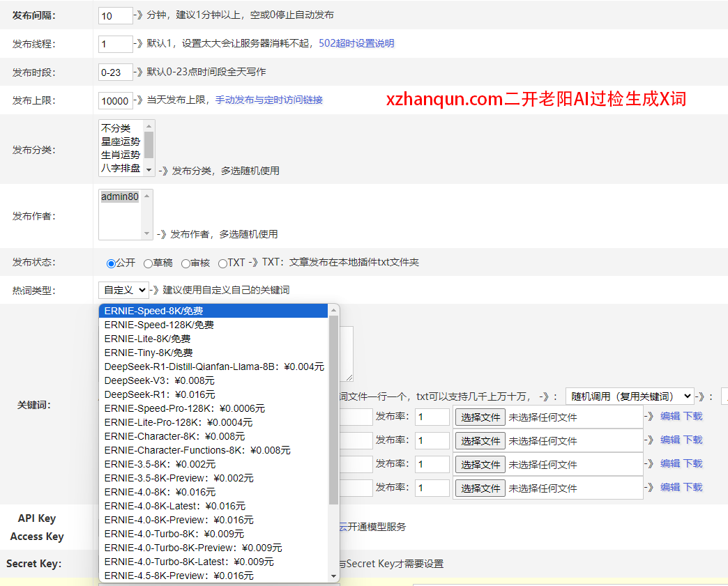Select ERNIE-4.0-Turbo-8K-Latest option

213,562
